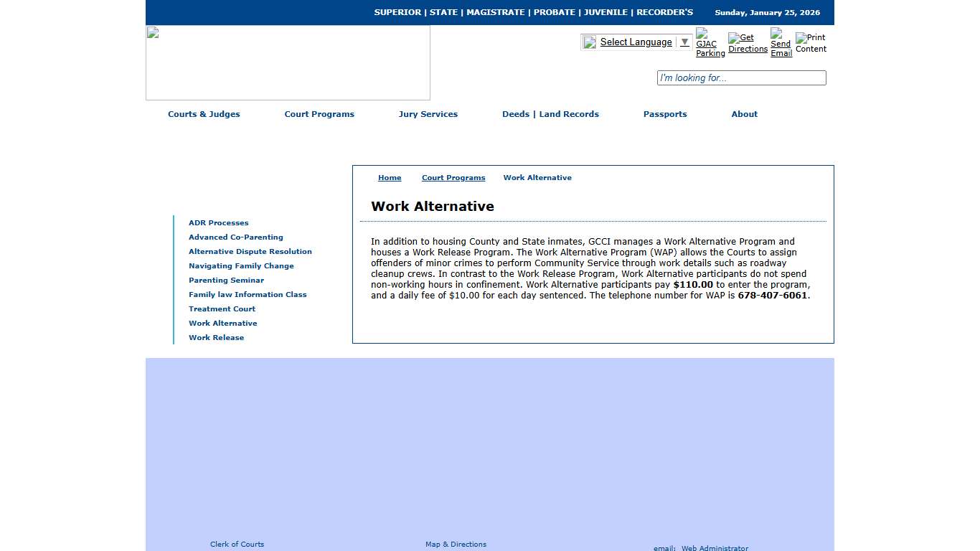Open the Select Language picker
Viewport: 980px width, 551px height.
tap(636, 42)
